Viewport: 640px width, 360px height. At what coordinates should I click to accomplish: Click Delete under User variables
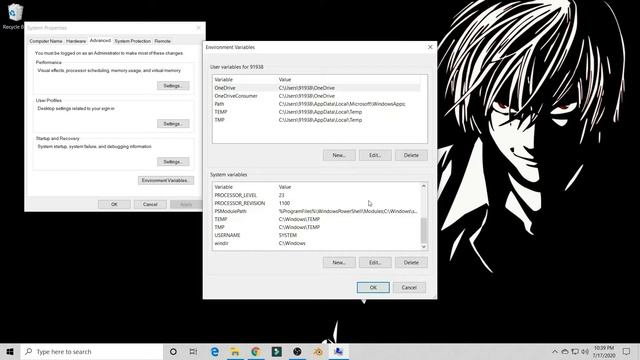click(411, 155)
